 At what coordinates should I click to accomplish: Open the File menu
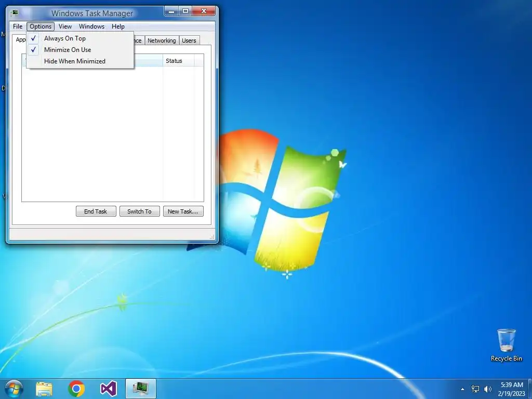(x=18, y=26)
